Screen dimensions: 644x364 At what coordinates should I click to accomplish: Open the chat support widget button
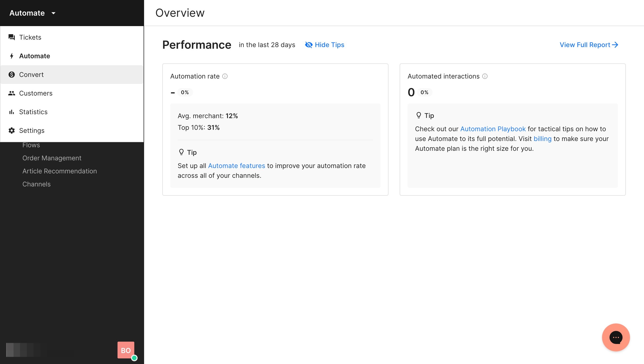[616, 337]
